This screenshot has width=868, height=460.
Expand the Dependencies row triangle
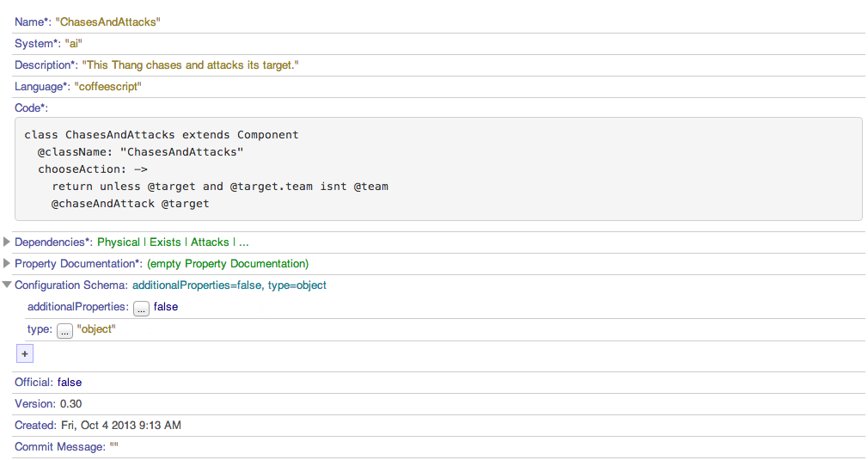[7, 242]
